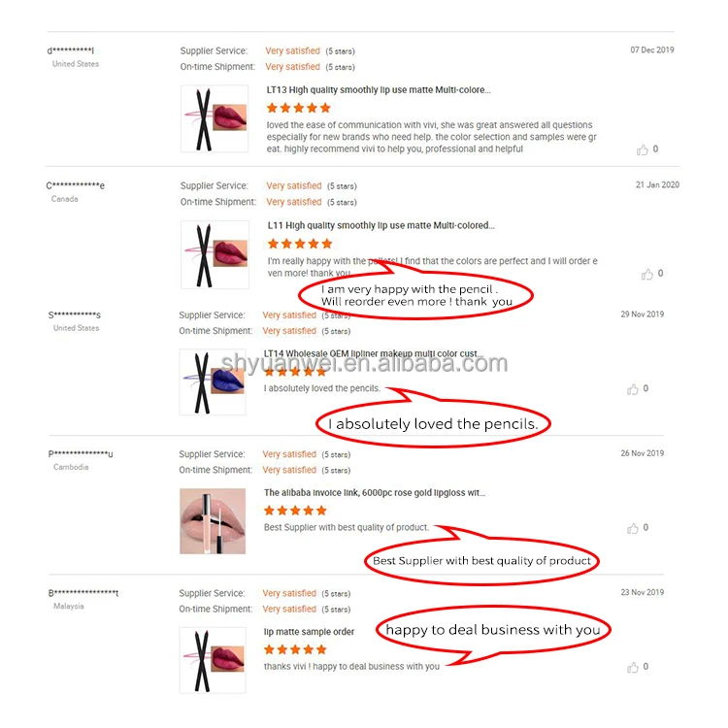Click reviewer name d**********l
The height and width of the screenshot is (728, 728).
point(71,50)
